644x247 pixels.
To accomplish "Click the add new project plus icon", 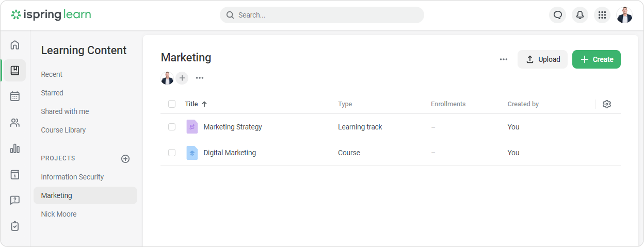I will coord(125,159).
